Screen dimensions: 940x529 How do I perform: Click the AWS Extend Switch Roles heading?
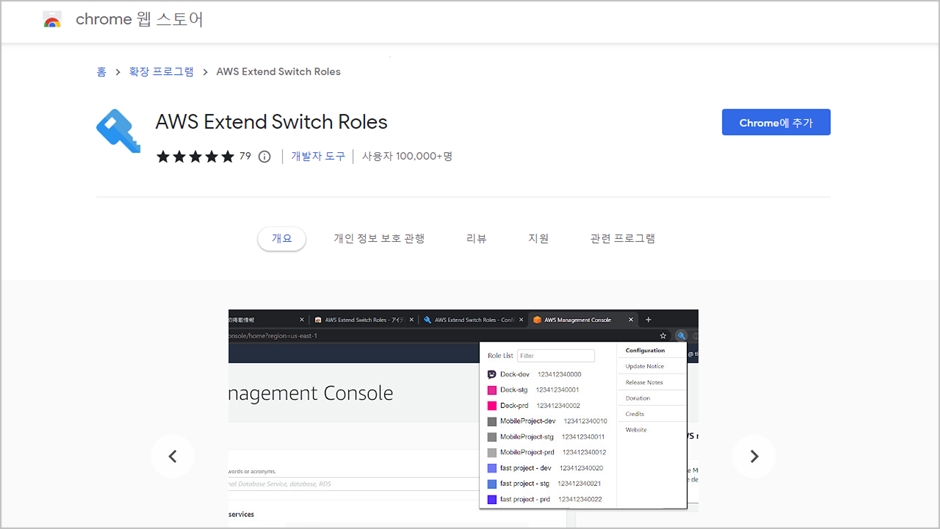point(272,122)
